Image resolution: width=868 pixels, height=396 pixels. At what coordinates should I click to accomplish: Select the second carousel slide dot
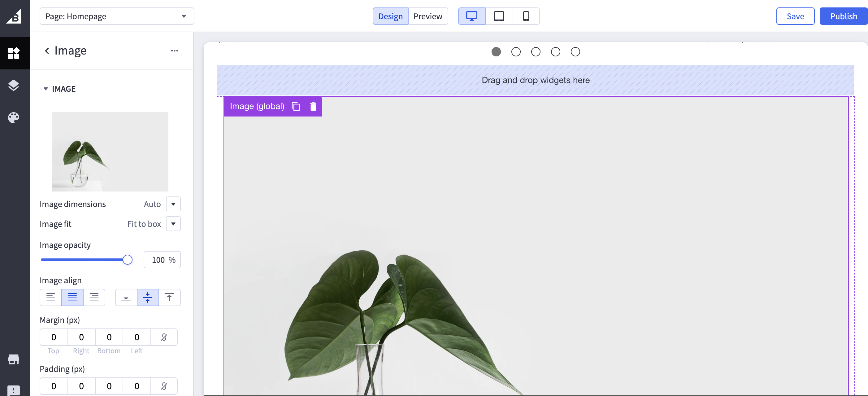tap(516, 52)
